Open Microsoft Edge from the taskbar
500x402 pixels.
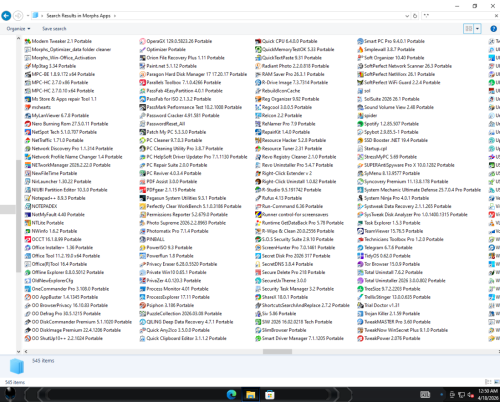[x=231, y=395]
